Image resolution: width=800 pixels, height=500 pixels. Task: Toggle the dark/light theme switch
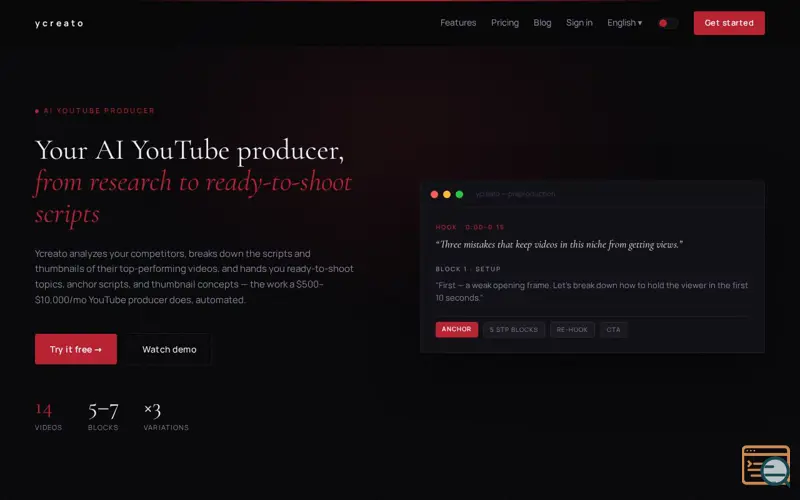click(x=668, y=23)
